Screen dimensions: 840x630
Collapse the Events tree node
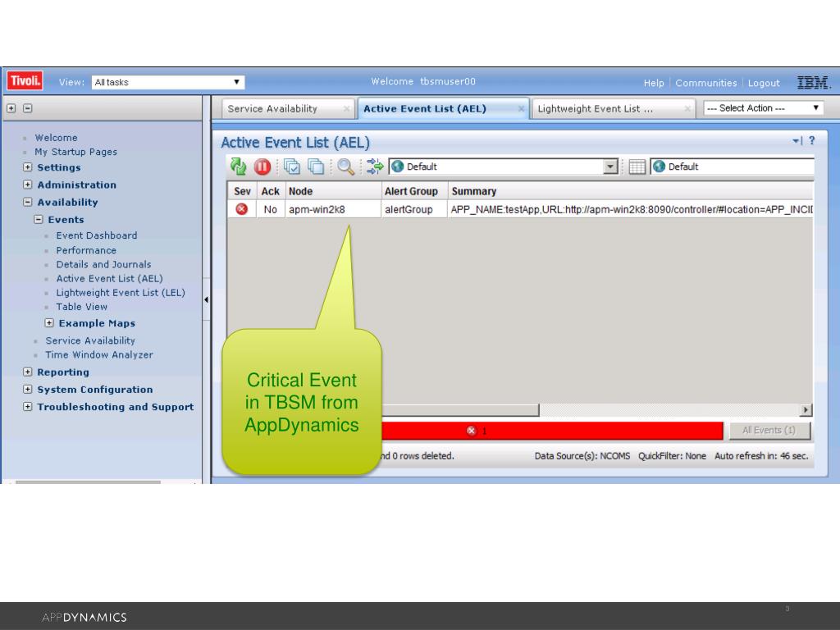coord(38,219)
